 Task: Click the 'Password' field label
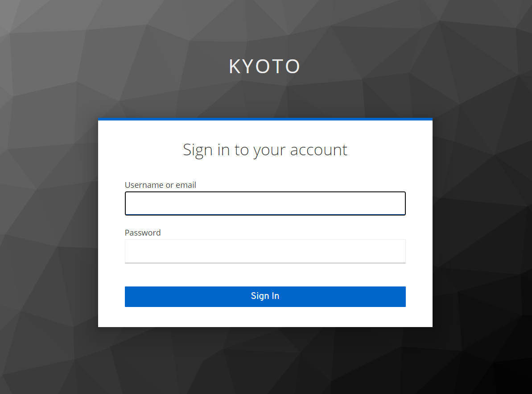click(x=143, y=233)
